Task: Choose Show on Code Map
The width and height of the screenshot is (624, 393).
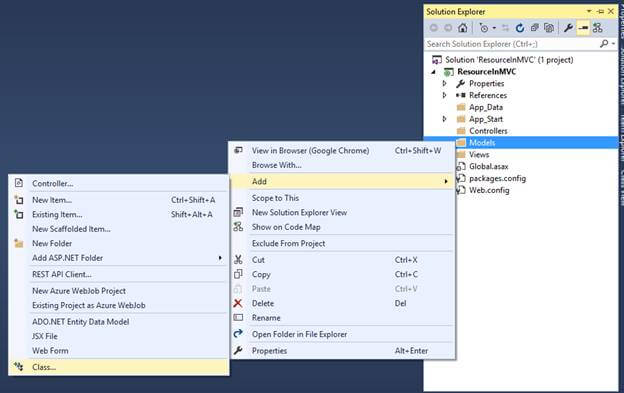Action: 343,227
